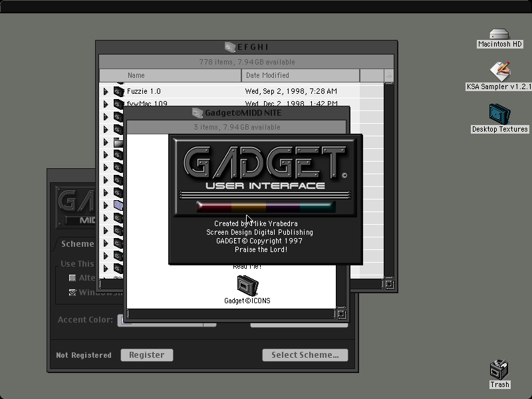Click the Gadget©MIDD NITE window title text
Viewport: 532px width, 399px height.
(x=243, y=112)
